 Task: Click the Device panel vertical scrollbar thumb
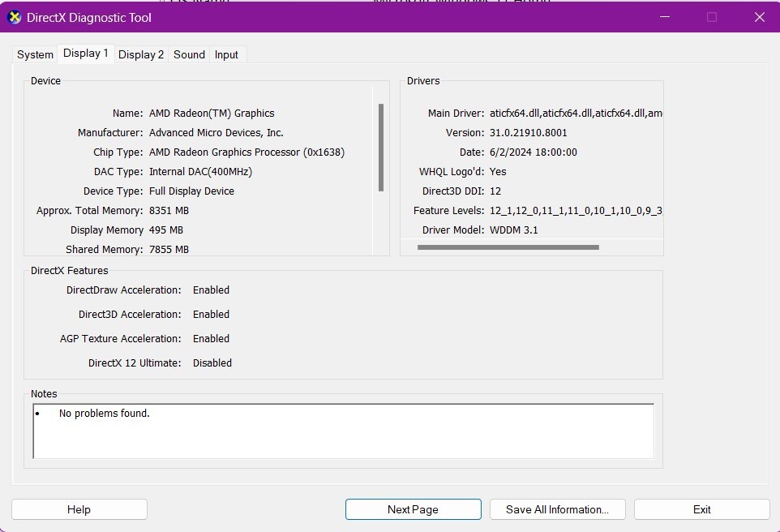pyautogui.click(x=381, y=148)
